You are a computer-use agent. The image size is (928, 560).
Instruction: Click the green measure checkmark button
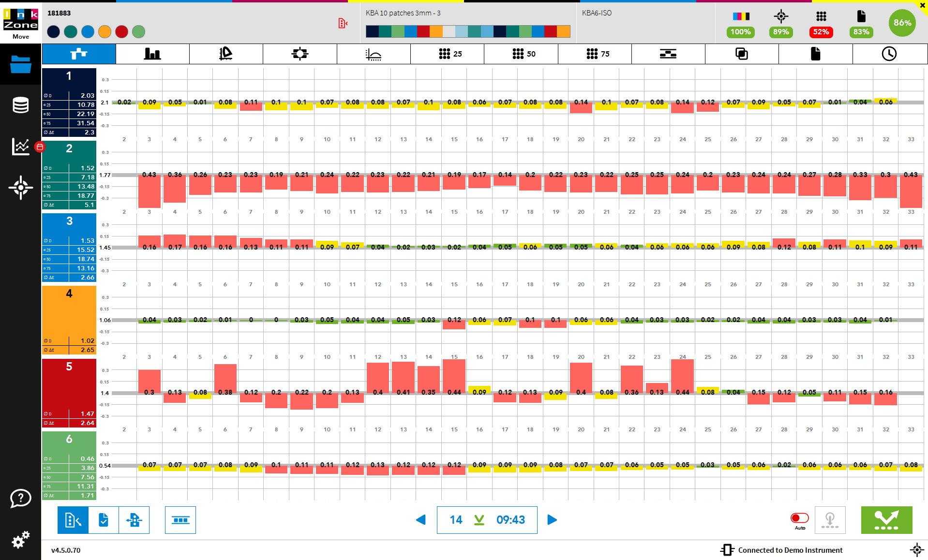pyautogui.click(x=886, y=520)
